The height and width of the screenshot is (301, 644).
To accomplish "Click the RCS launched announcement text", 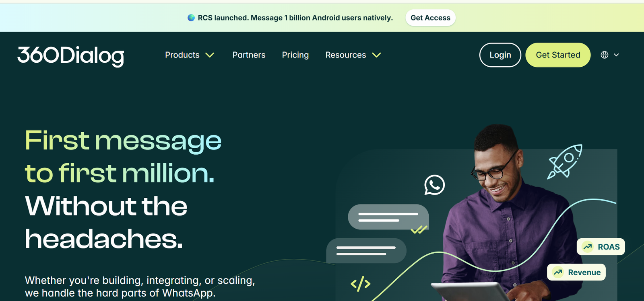I will click(x=295, y=18).
